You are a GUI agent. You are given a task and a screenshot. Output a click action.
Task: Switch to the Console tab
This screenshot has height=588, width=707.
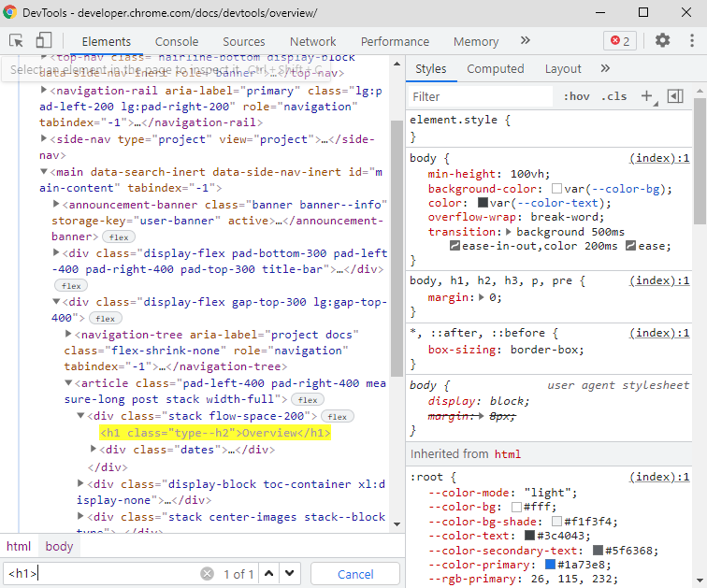pos(177,41)
